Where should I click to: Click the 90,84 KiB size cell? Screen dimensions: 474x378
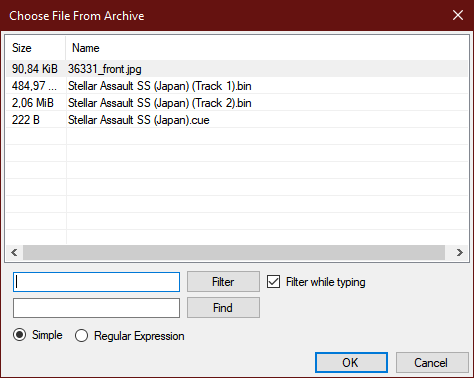pyautogui.click(x=35, y=69)
